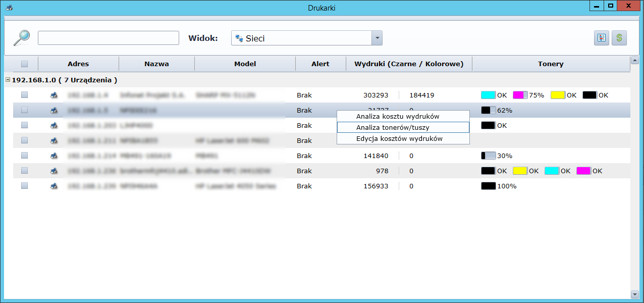
Task: Click printer icon in row with 303293 prints
Action: click(53, 95)
